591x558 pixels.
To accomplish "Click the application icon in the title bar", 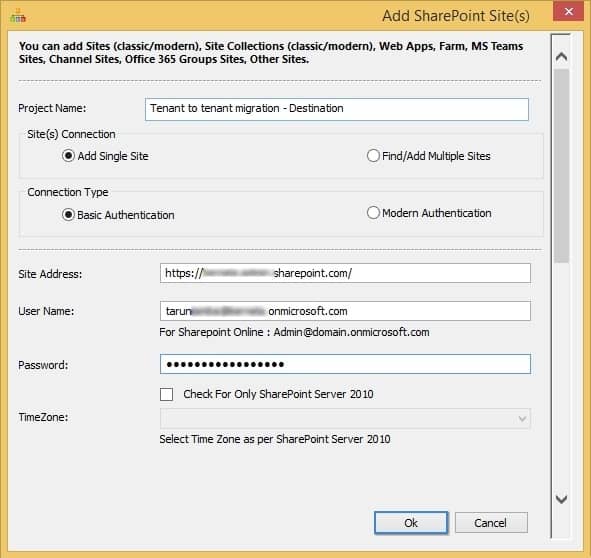I will tap(18, 16).
